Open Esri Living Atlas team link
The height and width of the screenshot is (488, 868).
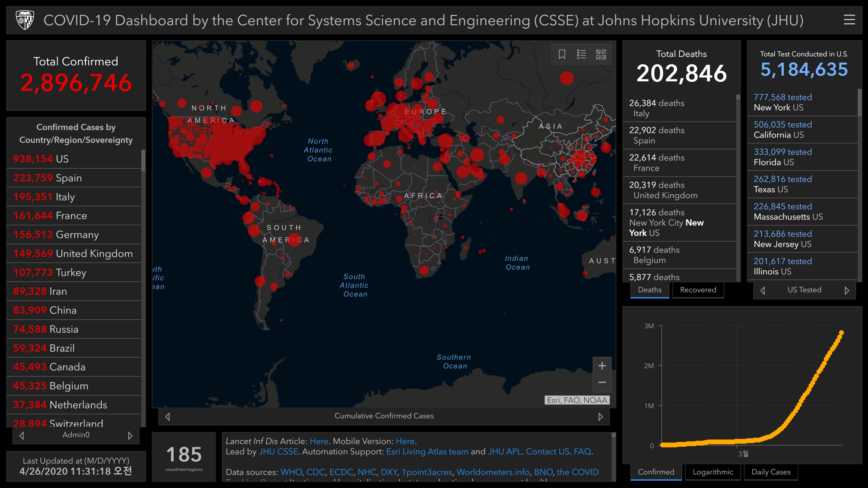pyautogui.click(x=427, y=452)
